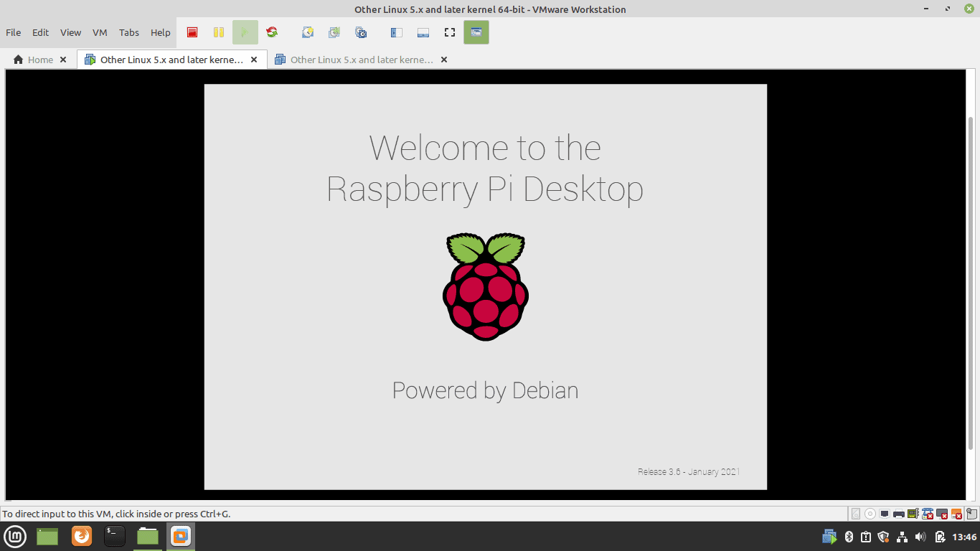This screenshot has width=980, height=551.
Task: Click the disconnected blue phone device icon
Action: [928, 514]
